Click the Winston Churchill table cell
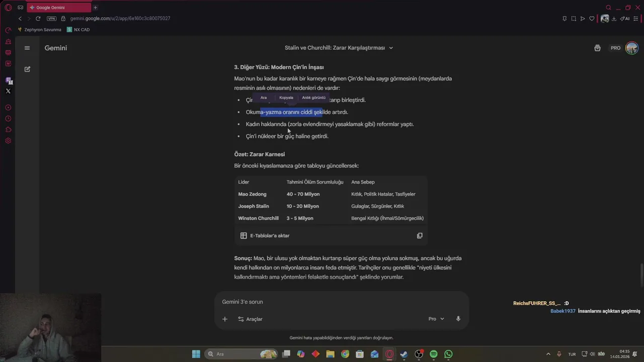The height and width of the screenshot is (362, 644). point(258,218)
